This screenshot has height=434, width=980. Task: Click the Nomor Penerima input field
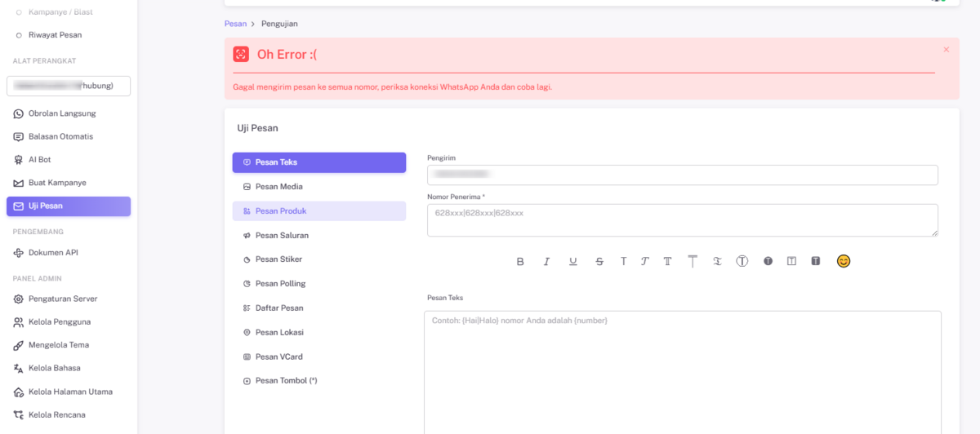click(x=682, y=220)
